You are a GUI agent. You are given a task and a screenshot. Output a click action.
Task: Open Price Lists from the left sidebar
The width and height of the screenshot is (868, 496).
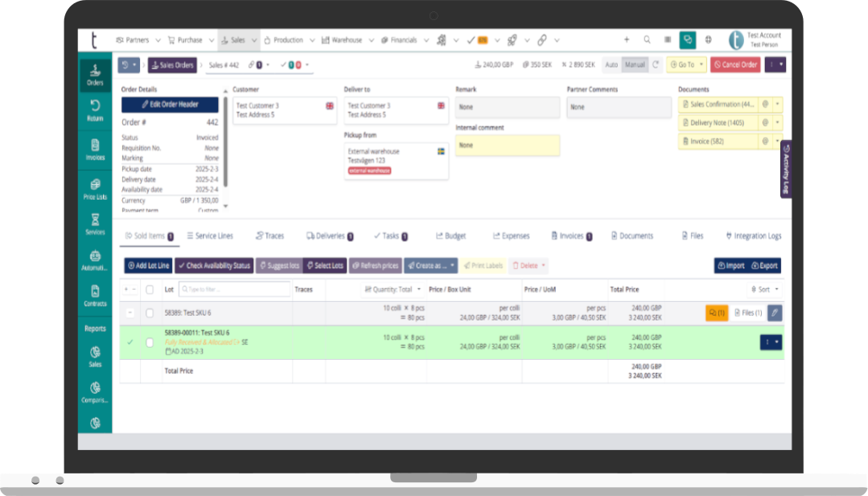[95, 188]
